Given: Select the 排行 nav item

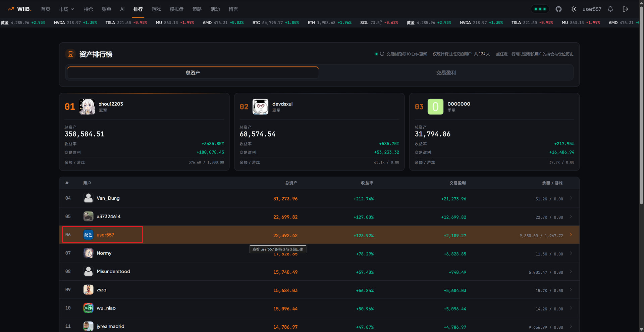Looking at the screenshot, I should pos(138,9).
